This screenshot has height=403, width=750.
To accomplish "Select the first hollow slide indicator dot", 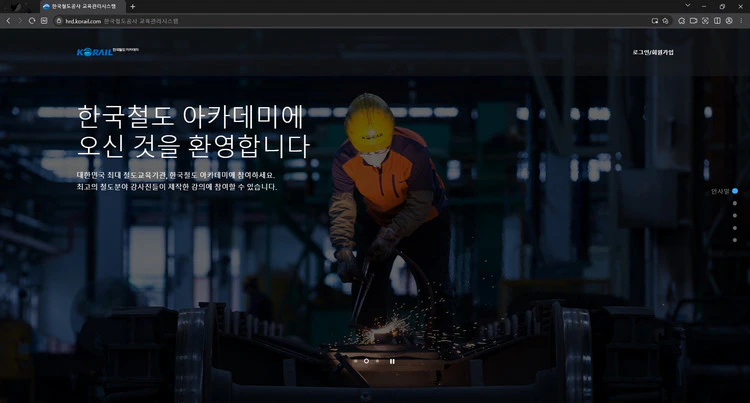I will coord(366,361).
